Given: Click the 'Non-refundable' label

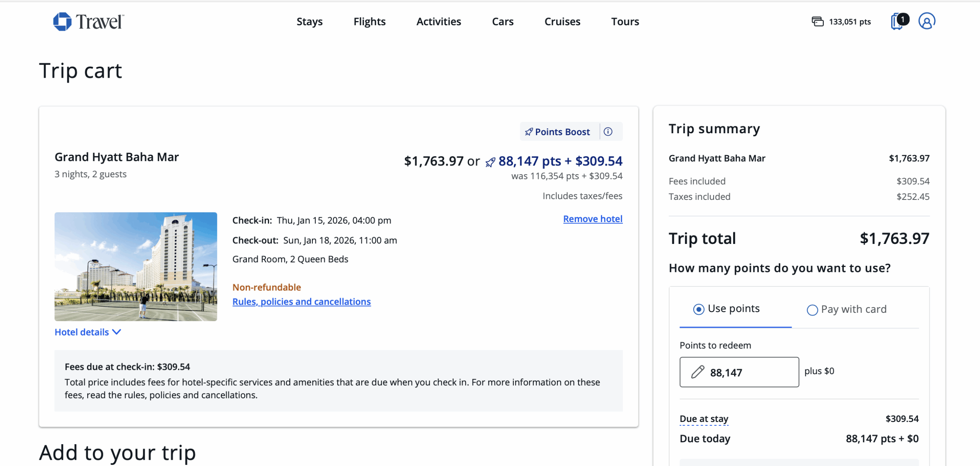Looking at the screenshot, I should coord(267,287).
